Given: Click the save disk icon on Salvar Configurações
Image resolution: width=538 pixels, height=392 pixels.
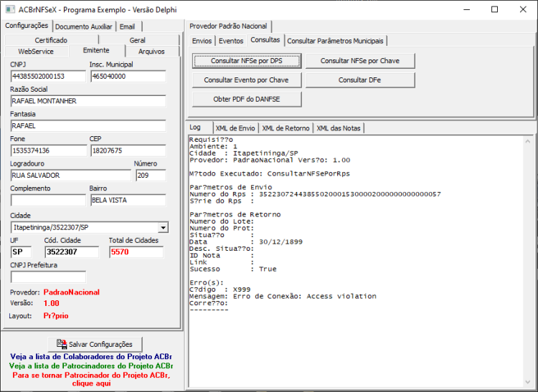Looking at the screenshot, I should pyautogui.click(x=62, y=344).
